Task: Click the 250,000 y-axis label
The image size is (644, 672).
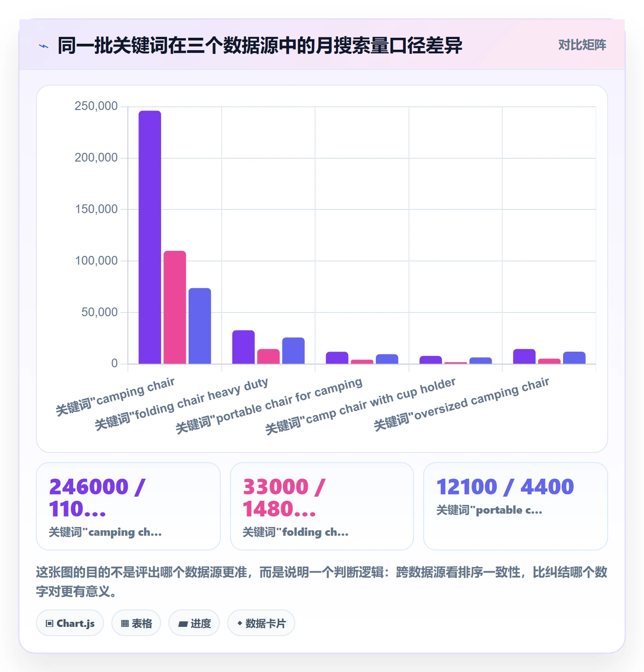Action: pyautogui.click(x=96, y=106)
